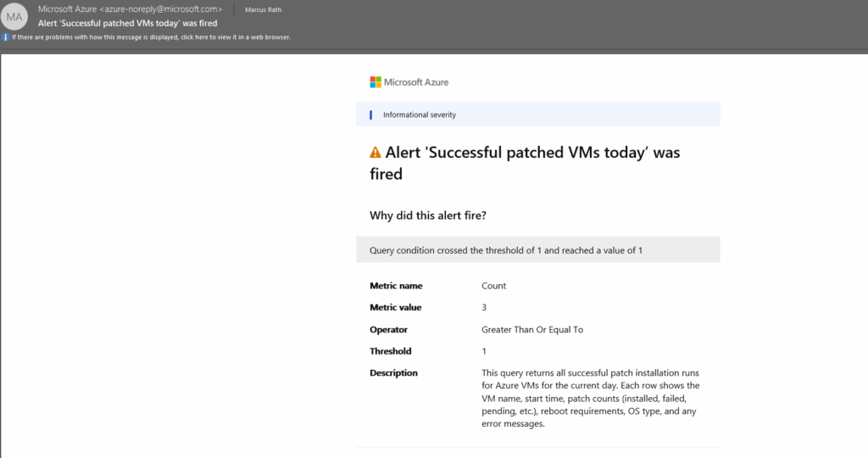Click recipient name 'Marcus Rath'

point(263,9)
